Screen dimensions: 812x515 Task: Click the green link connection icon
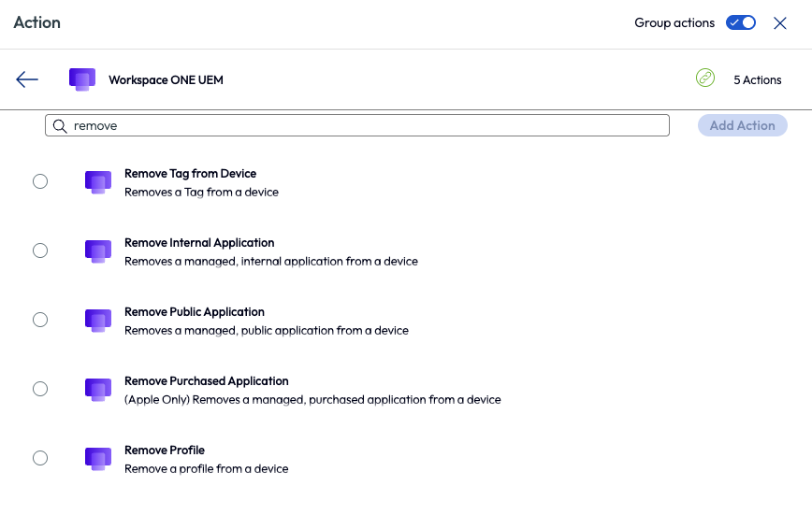tap(705, 79)
